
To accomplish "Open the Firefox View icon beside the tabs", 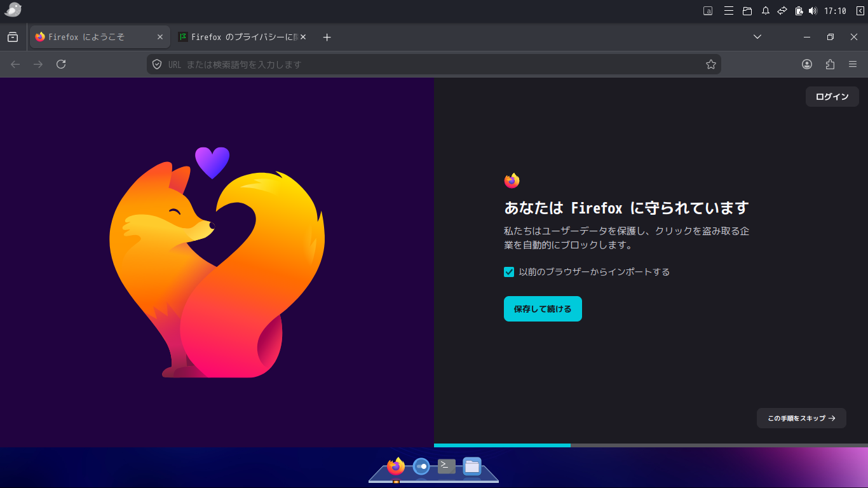I will (13, 37).
